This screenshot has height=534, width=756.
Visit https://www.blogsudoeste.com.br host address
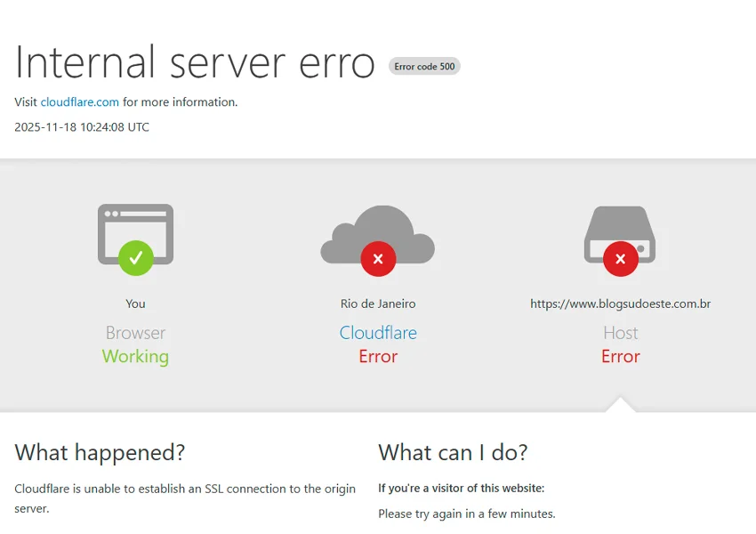620,303
